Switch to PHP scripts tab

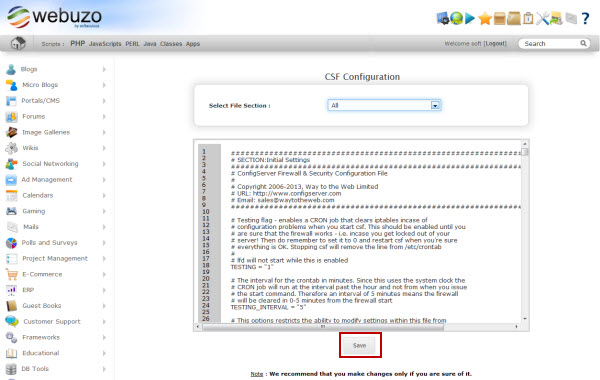coord(78,44)
